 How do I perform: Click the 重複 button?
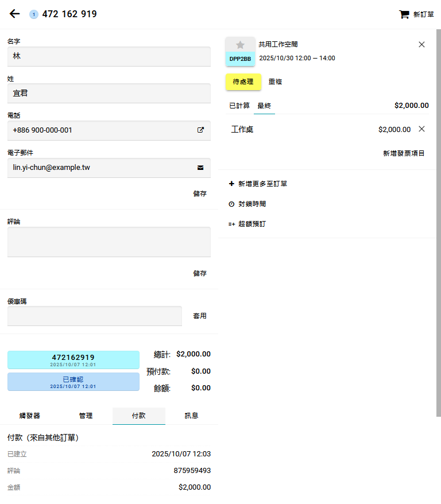275,82
